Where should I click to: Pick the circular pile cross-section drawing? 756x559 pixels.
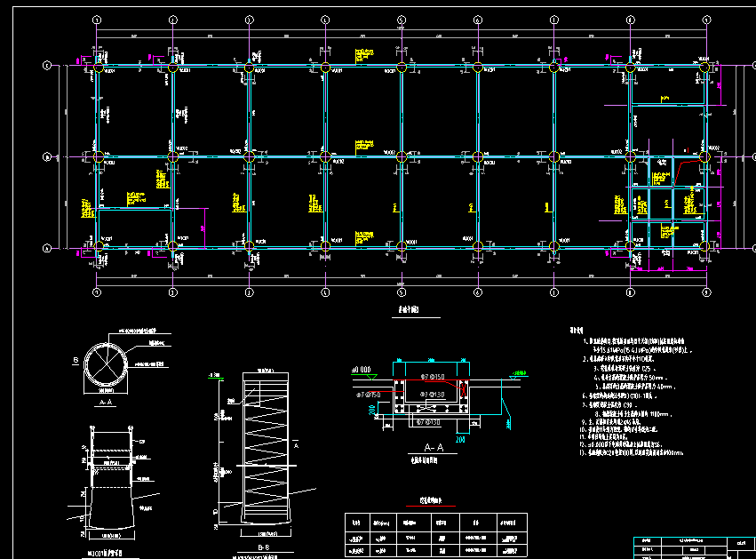(x=106, y=364)
